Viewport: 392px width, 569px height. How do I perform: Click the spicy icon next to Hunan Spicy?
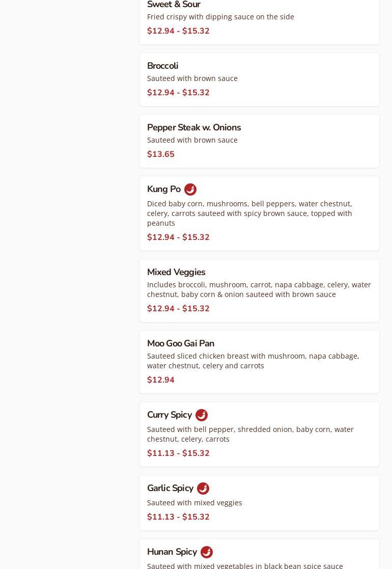click(x=206, y=552)
